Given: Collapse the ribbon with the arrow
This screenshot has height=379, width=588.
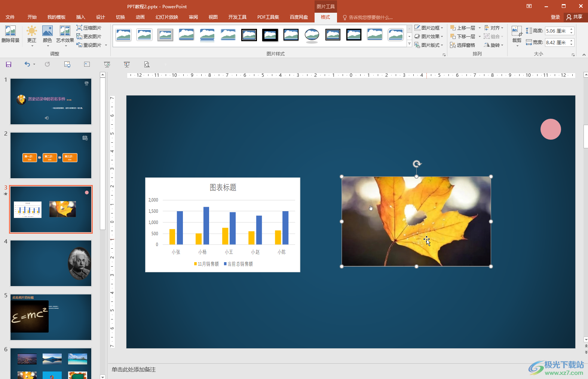Looking at the screenshot, I should tap(584, 55).
